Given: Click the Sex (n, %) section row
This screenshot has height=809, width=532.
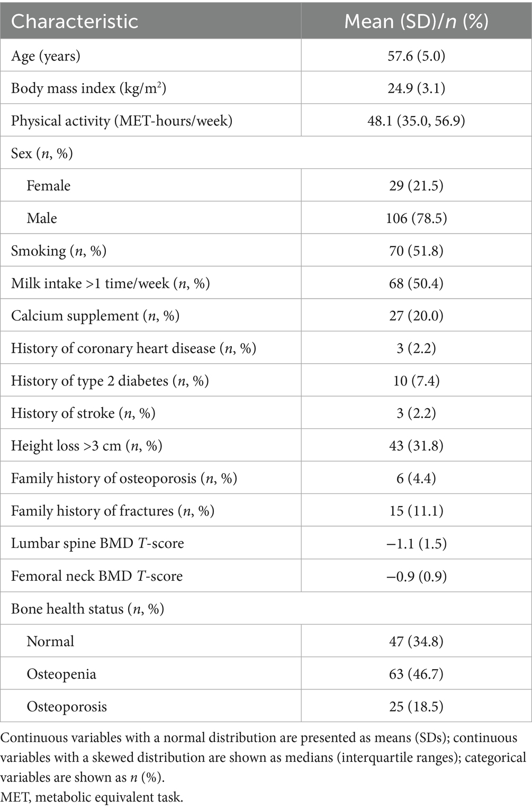Looking at the screenshot, I should tap(42, 154).
